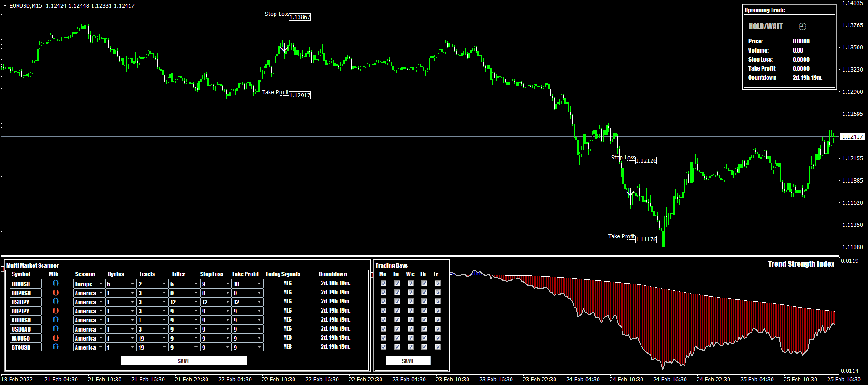868x385 pixels.
Task: Click SAVE in the Trading Days panel
Action: click(x=408, y=361)
